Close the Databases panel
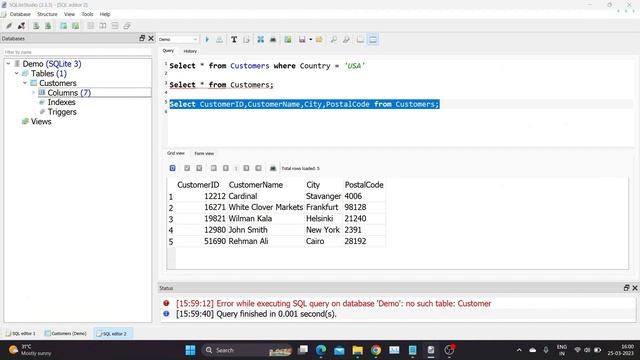Screen dimensions: 640x360 [151, 38]
